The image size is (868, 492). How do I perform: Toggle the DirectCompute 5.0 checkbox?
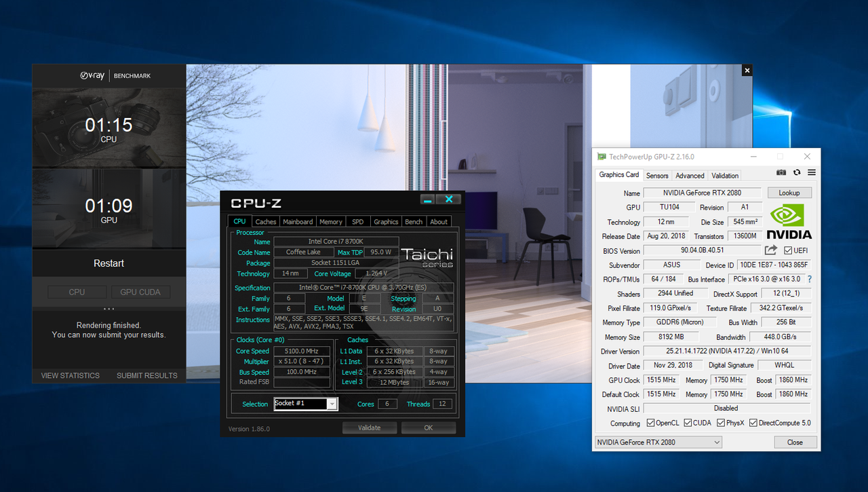(x=753, y=423)
